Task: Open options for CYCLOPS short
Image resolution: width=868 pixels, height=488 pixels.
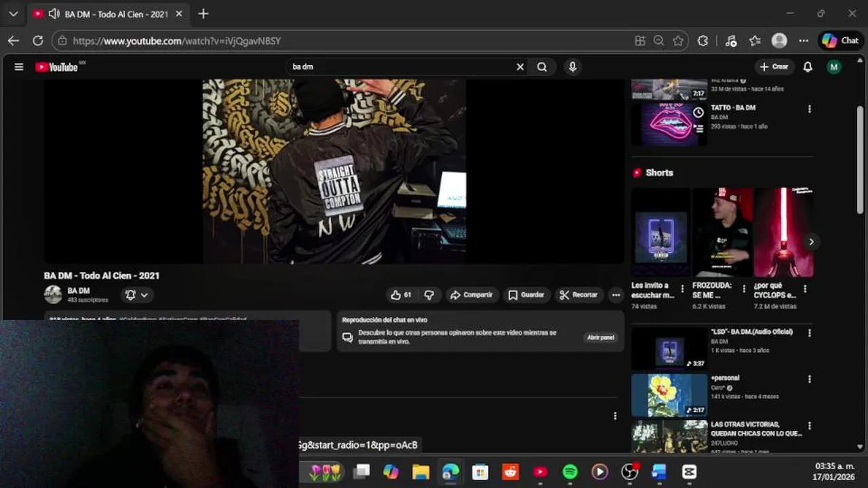Action: pos(805,289)
